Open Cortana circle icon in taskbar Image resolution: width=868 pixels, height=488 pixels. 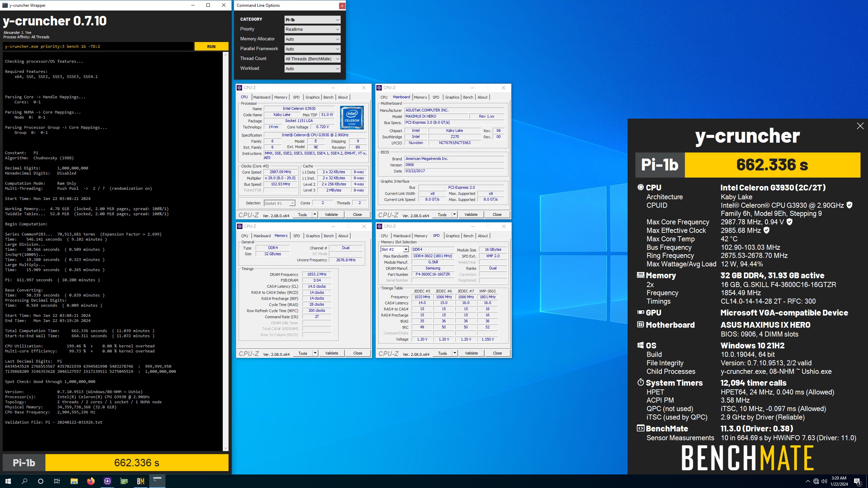41,481
